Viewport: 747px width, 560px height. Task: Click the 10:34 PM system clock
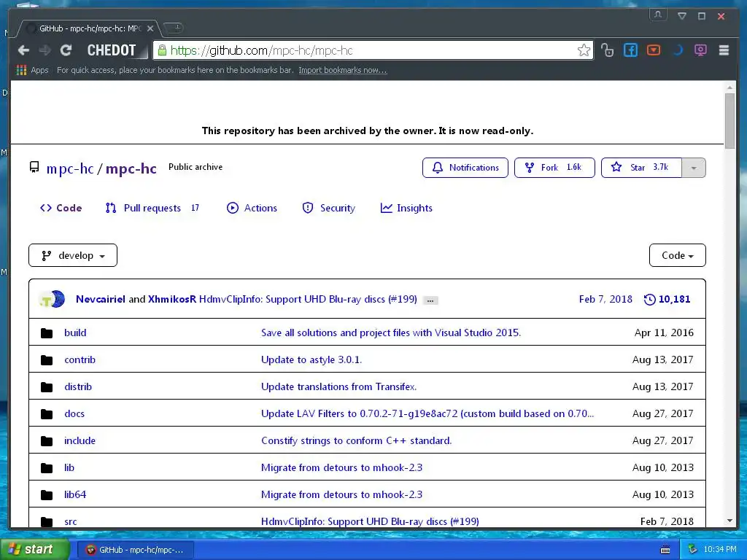pyautogui.click(x=719, y=550)
